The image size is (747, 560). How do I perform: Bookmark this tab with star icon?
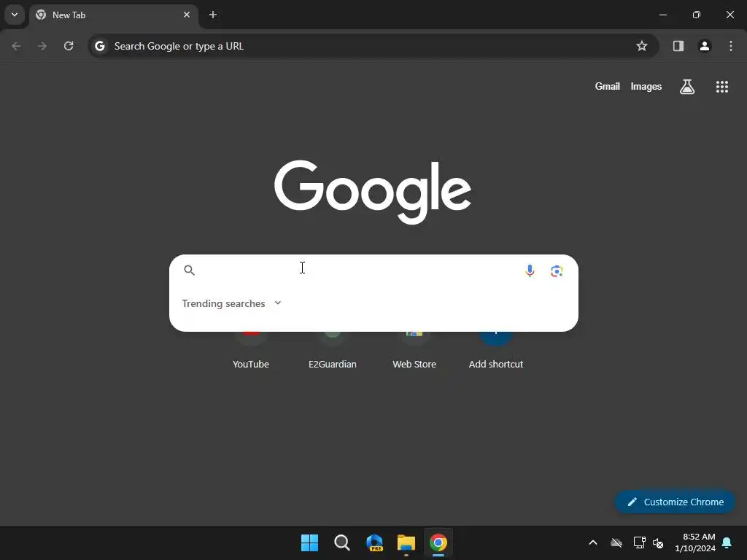tap(642, 46)
